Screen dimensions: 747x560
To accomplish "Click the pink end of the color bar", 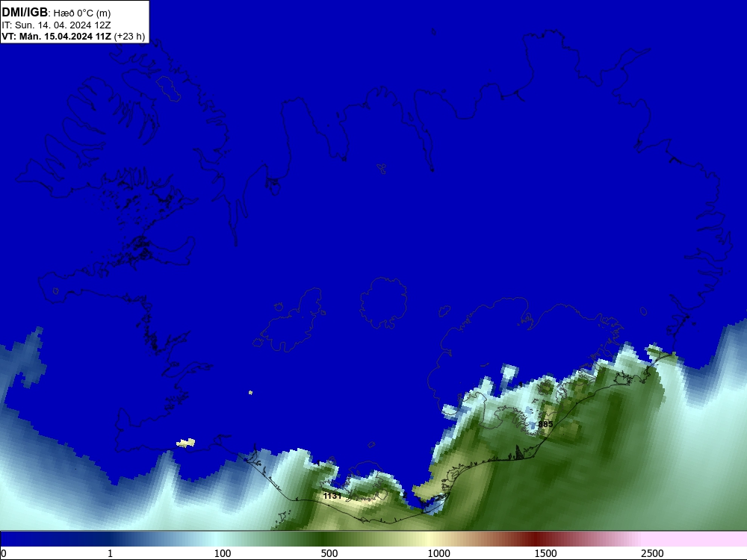I will tap(695, 538).
